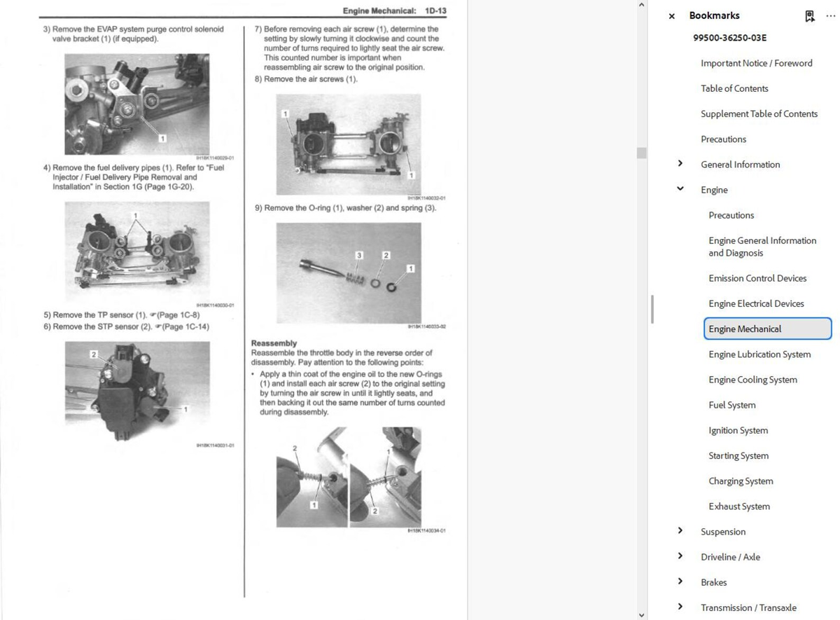Select the Fuel System bookmark
Screen dimensions: 840x620
[x=731, y=405]
